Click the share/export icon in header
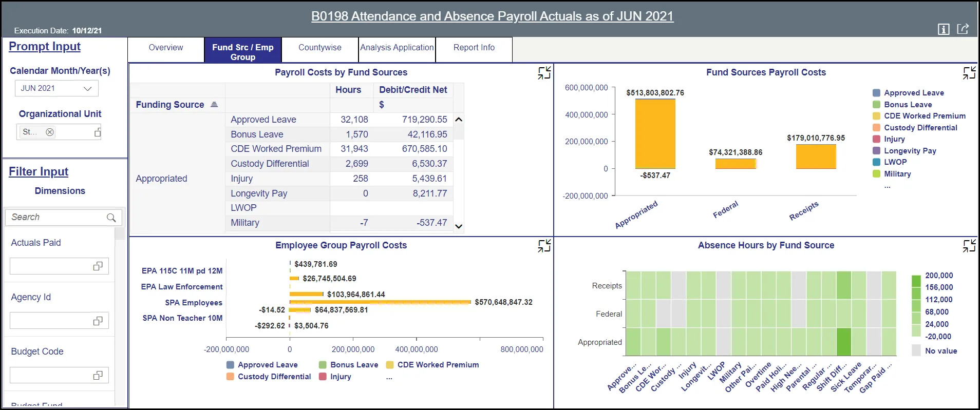The width and height of the screenshot is (980, 410). coord(963,29)
